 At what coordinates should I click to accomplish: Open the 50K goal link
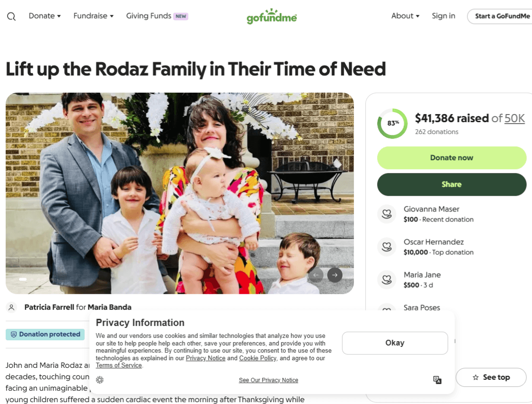(x=514, y=118)
